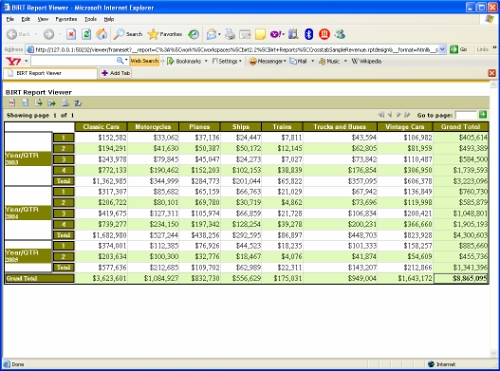The image size is (500, 371).
Task: Click the Yahoo toolbar Y! logo
Action: pos(13,61)
